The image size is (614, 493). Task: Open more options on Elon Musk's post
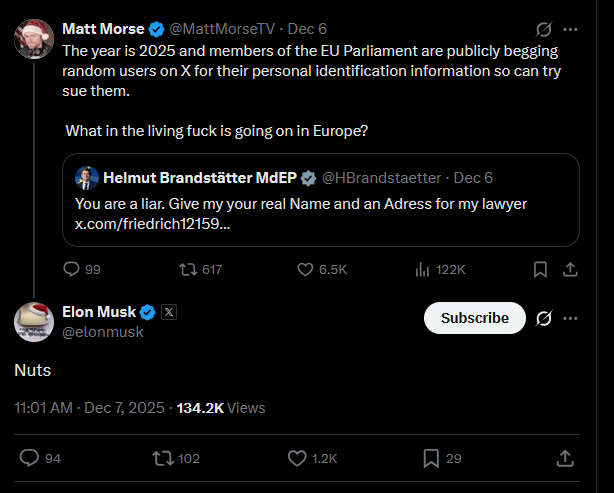point(573,318)
